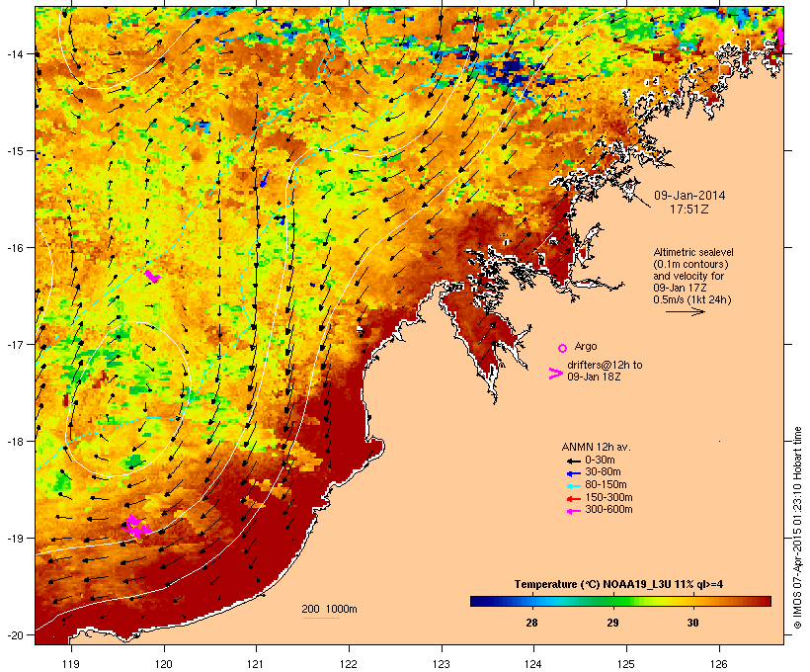The image size is (810, 672).
Task: Click the black 0-30m legend arrow
Action: pos(573,462)
